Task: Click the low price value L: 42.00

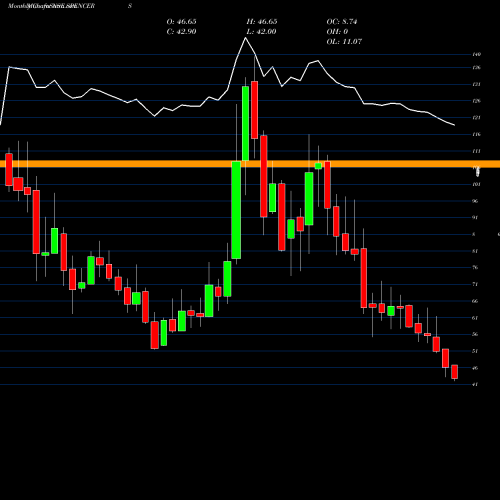Action: 262,32
